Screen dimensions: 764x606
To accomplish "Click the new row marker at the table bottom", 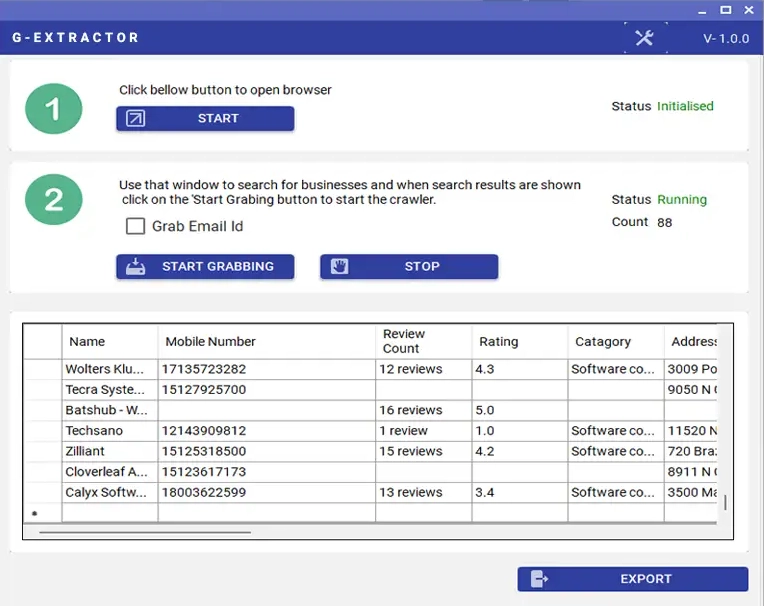I will tap(35, 513).
